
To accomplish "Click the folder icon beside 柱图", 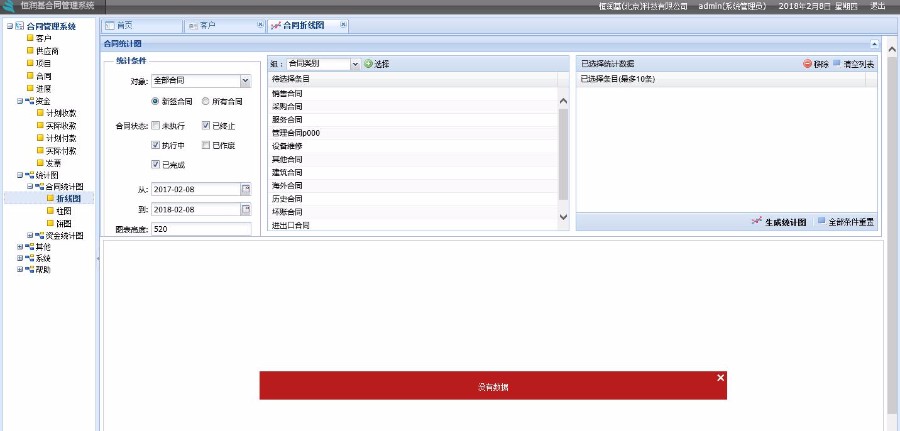I will (51, 211).
